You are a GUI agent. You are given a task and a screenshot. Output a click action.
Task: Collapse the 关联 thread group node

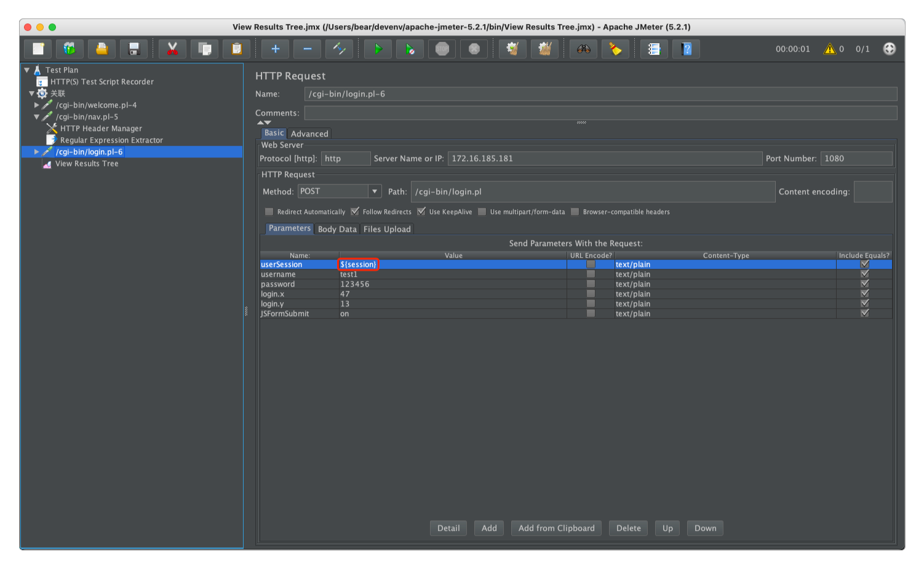click(x=32, y=94)
